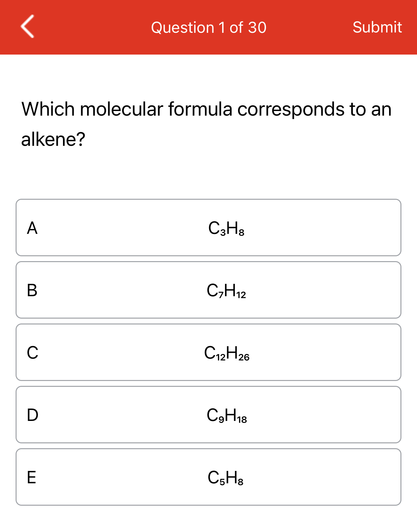Choose option B showing C7H12
Image resolution: width=417 pixels, height=532 pixels.
click(208, 290)
